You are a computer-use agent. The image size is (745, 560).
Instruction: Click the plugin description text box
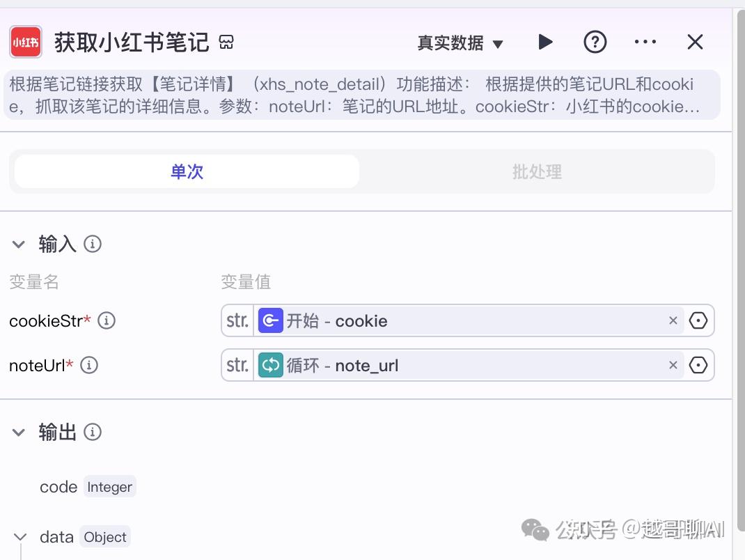362,95
